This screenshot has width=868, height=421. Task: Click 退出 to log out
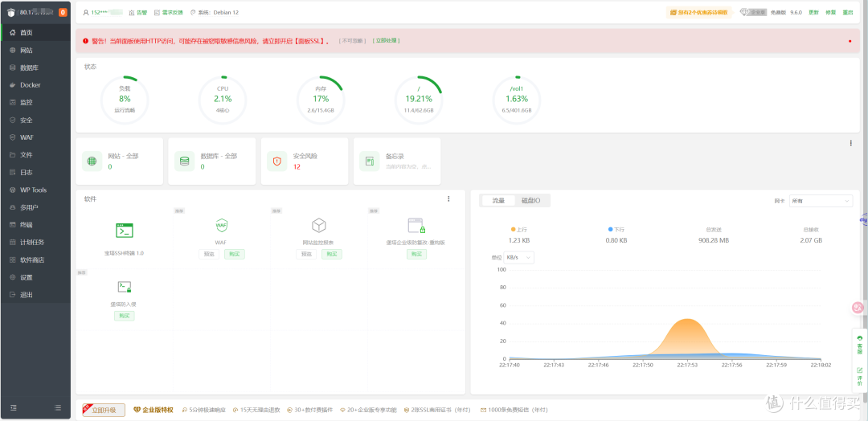click(36, 295)
